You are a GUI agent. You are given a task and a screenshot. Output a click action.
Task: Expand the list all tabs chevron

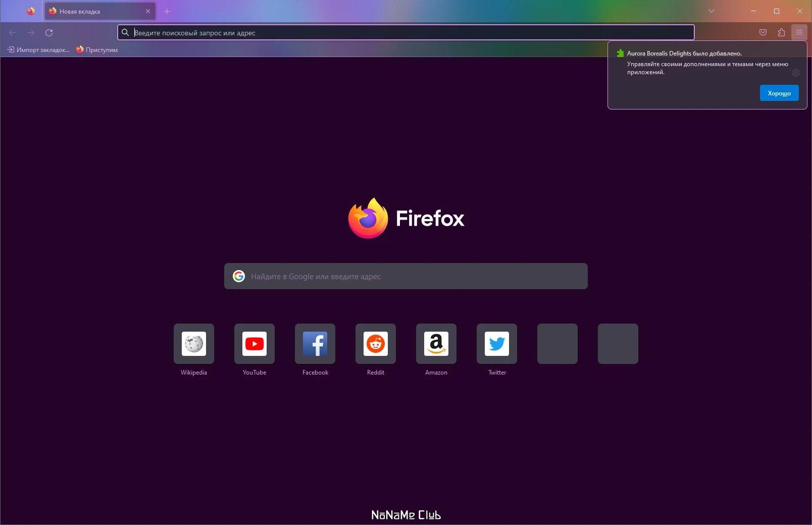click(712, 11)
